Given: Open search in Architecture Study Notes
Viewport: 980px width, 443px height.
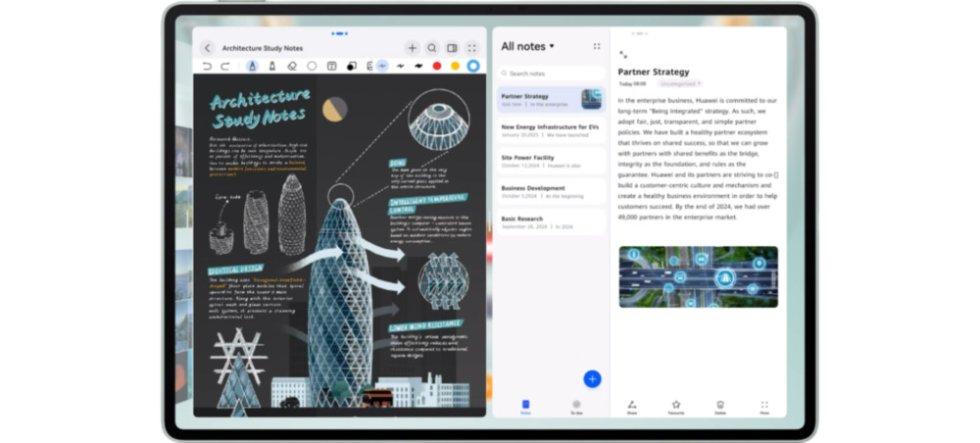Looking at the screenshot, I should pyautogui.click(x=432, y=47).
